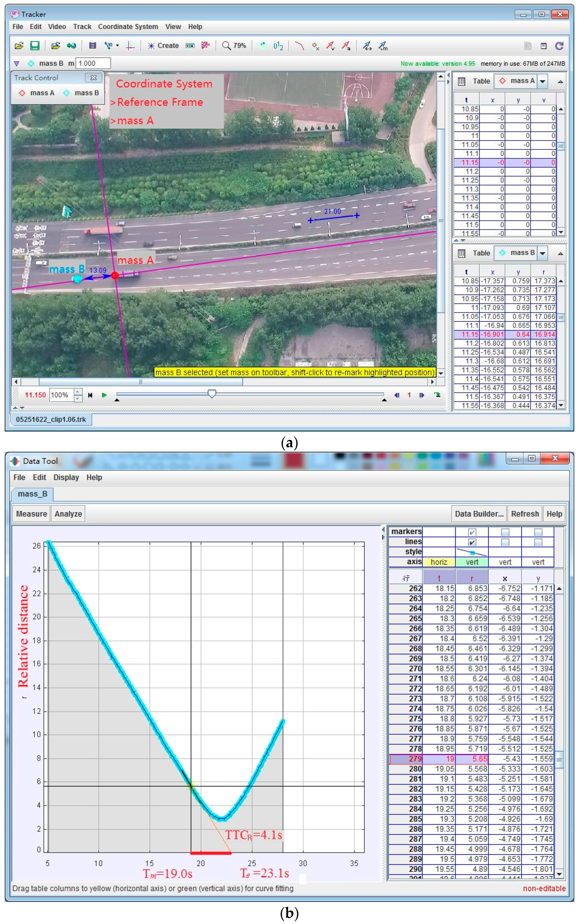Show velocity vectors toolbar icon
The height and width of the screenshot is (924, 579).
(330, 46)
